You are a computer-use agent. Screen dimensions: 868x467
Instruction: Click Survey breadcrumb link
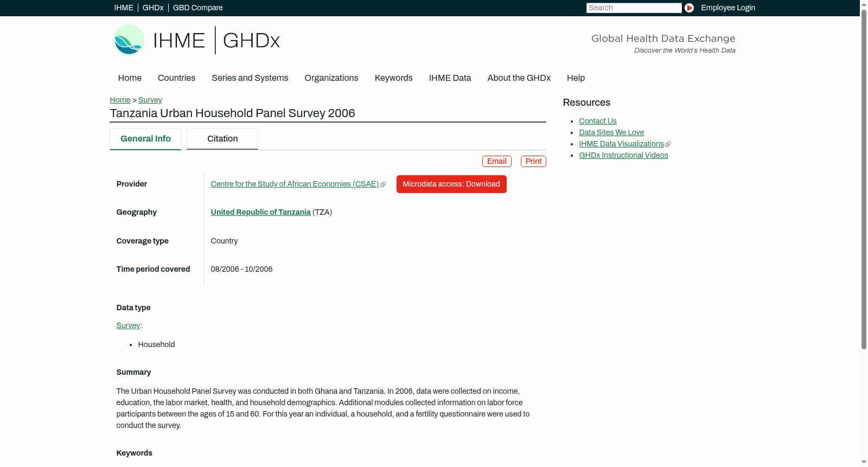point(150,100)
